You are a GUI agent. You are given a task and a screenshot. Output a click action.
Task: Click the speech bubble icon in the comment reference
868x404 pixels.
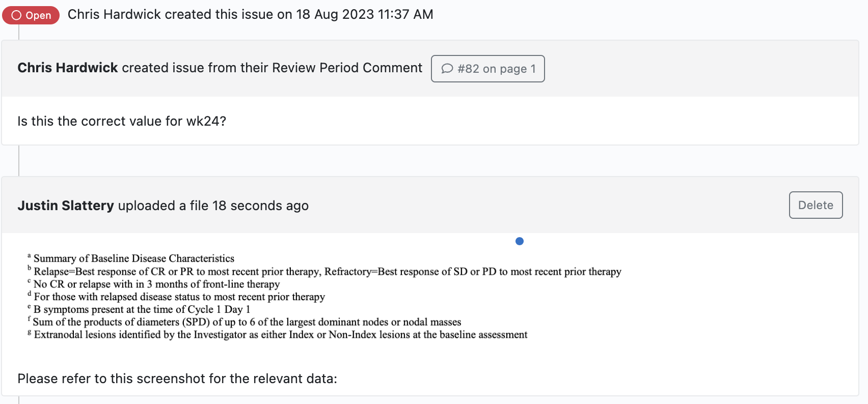[447, 68]
